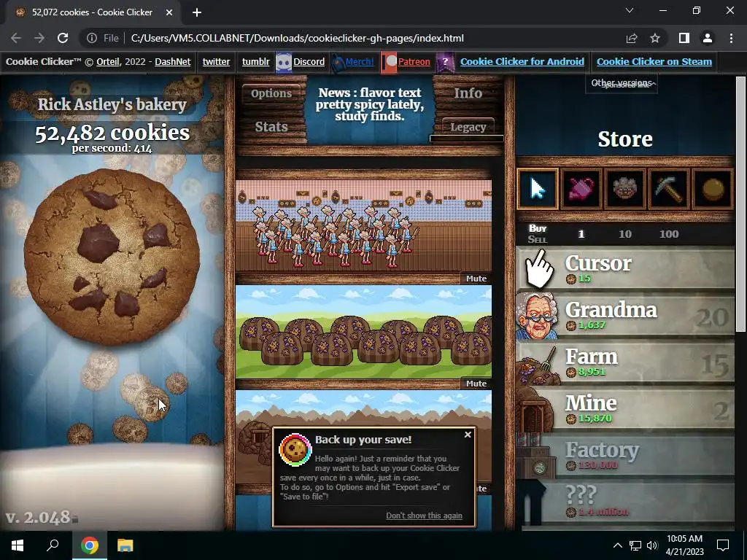This screenshot has height=560, width=747.
Task: Select the locked Factory building
Action: point(625,456)
